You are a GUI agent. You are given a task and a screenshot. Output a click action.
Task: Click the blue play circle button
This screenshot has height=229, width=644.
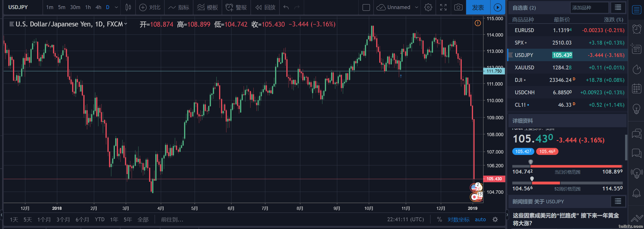click(498, 7)
